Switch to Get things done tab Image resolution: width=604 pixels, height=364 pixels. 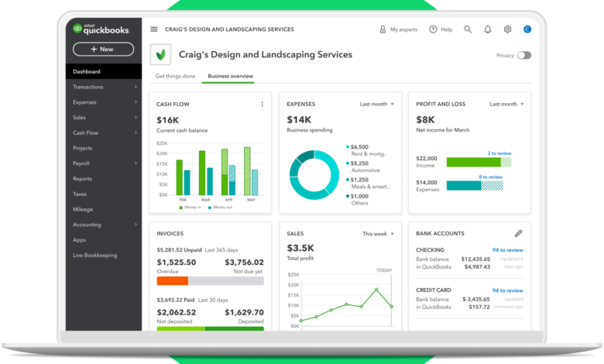click(x=175, y=76)
